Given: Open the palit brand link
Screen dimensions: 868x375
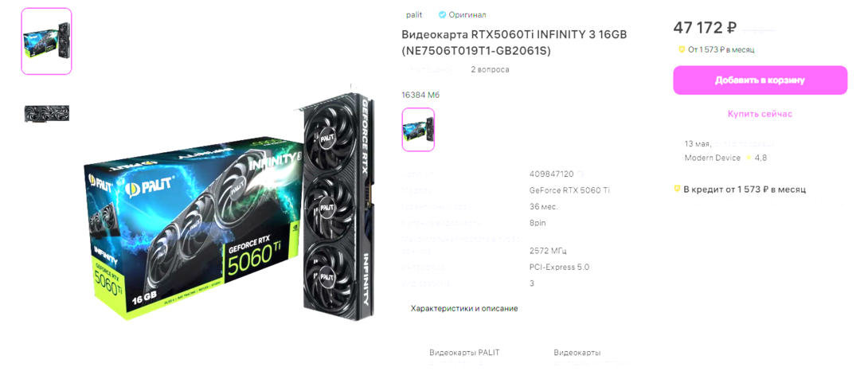Looking at the screenshot, I should point(413,15).
